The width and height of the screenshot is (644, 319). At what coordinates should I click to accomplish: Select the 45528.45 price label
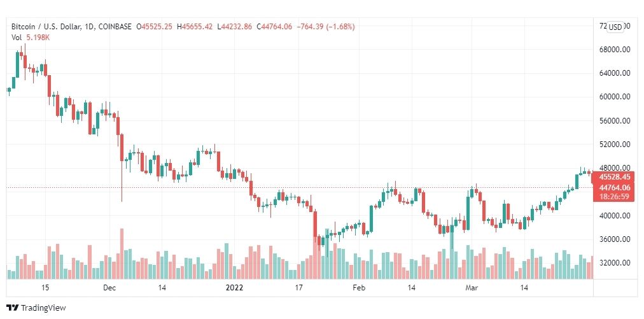coord(613,178)
